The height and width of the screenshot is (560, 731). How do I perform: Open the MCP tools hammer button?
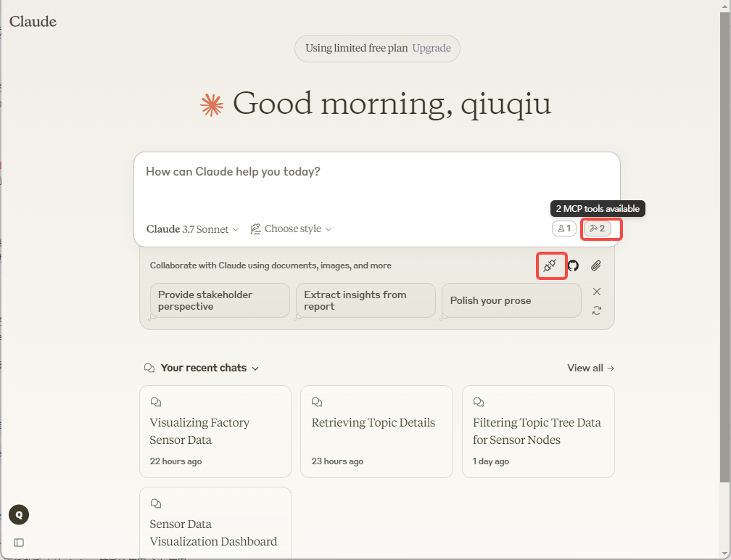pyautogui.click(x=598, y=228)
